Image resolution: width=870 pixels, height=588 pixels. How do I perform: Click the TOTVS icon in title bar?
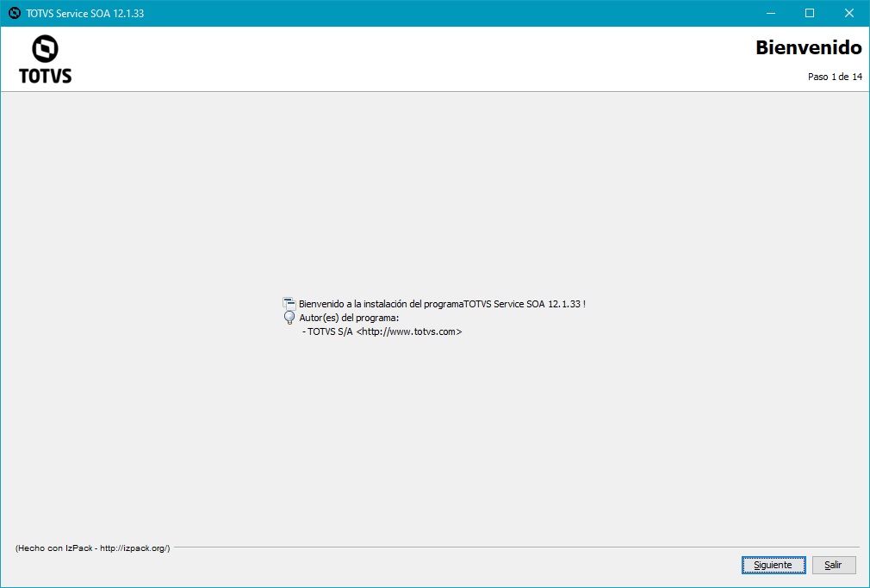[15, 13]
